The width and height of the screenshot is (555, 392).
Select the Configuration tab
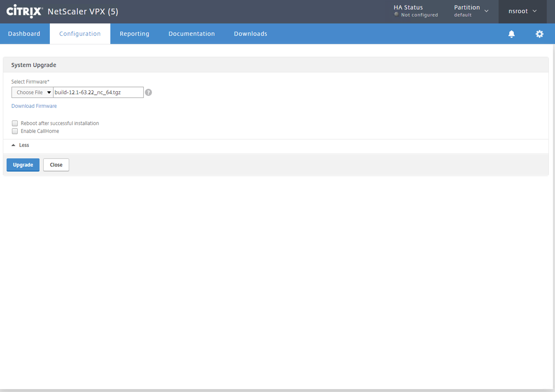coord(80,34)
